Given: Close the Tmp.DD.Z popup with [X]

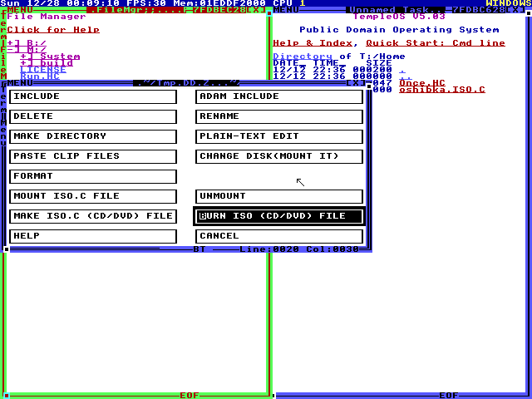Looking at the screenshot, I should click(356, 83).
